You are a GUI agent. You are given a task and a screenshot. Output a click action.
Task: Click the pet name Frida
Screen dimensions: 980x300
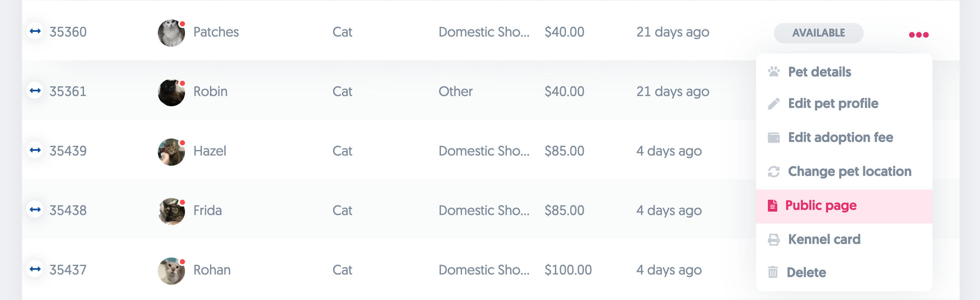point(207,210)
